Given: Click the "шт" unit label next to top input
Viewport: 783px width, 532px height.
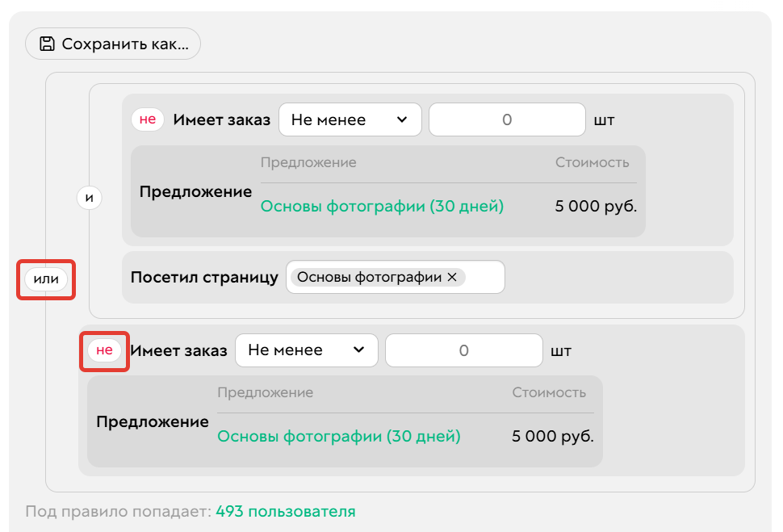Looking at the screenshot, I should tap(605, 119).
